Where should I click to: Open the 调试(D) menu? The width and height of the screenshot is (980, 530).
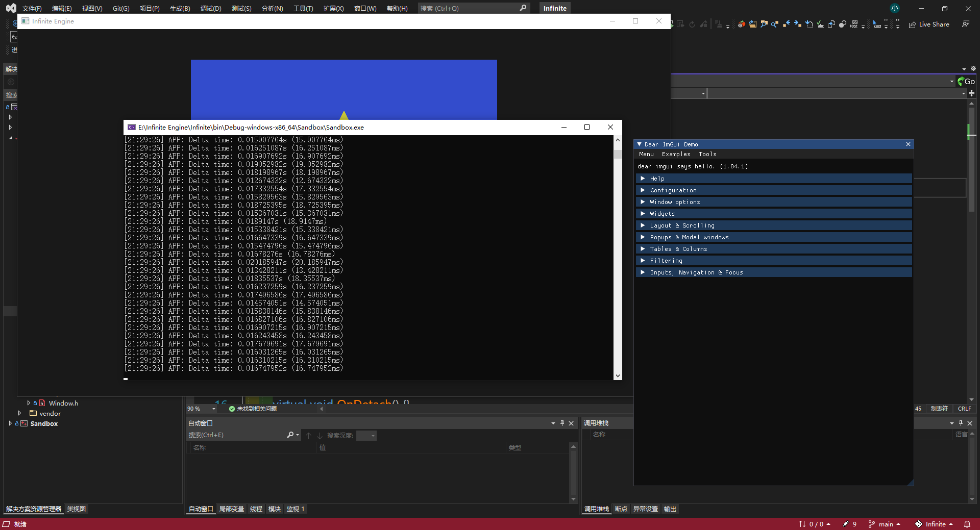coord(211,8)
